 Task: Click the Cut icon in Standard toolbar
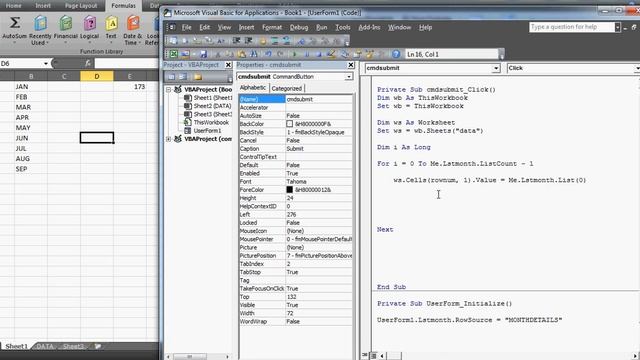tap(218, 54)
